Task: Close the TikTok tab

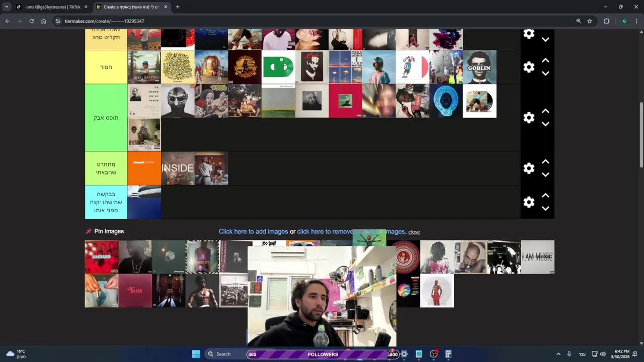Action: (x=86, y=7)
